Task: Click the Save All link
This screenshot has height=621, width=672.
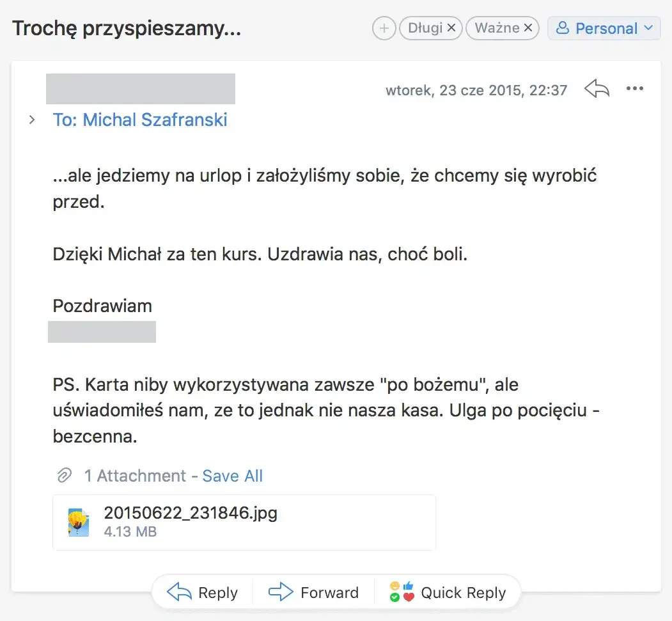Action: tap(232, 475)
